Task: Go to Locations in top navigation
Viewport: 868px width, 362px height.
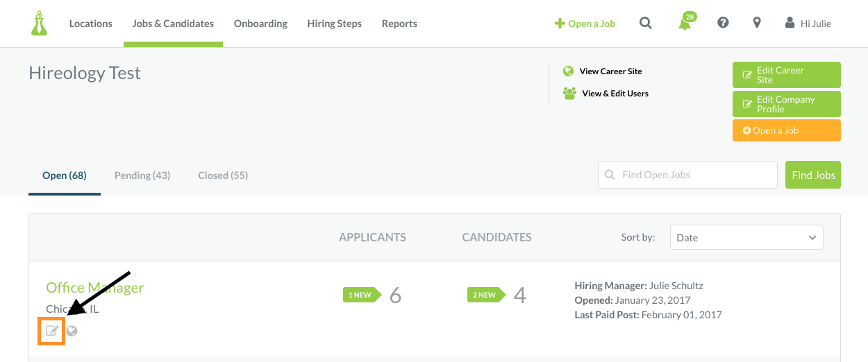Action: click(90, 24)
